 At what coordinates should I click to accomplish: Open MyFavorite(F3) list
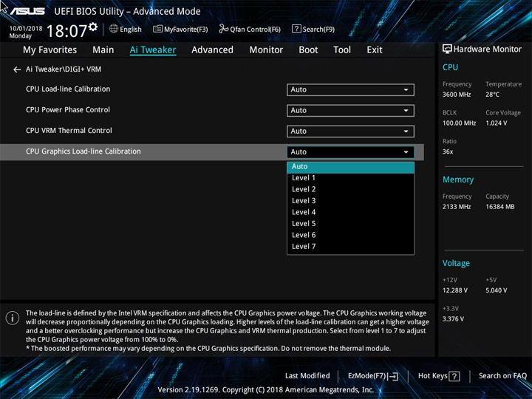180,29
